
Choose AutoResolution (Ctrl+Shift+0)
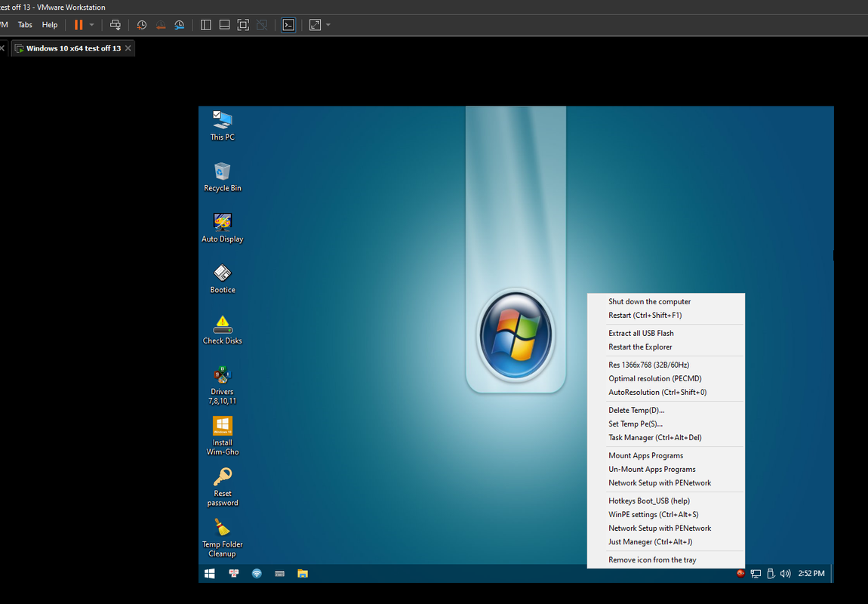pyautogui.click(x=666, y=392)
